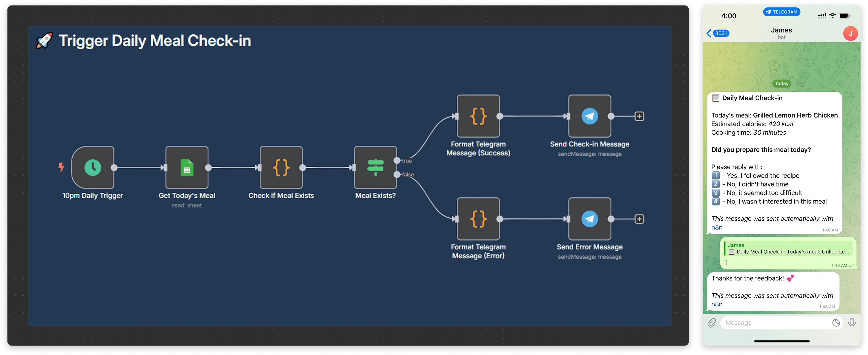Open the n8n link in check-in message

717,228
